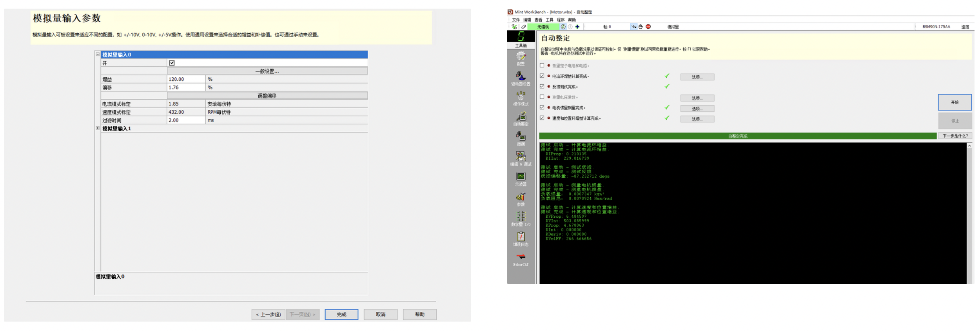Toggle the 开 checkbox for 模拟量输入0
Image resolution: width=980 pixels, height=331 pixels.
(172, 63)
